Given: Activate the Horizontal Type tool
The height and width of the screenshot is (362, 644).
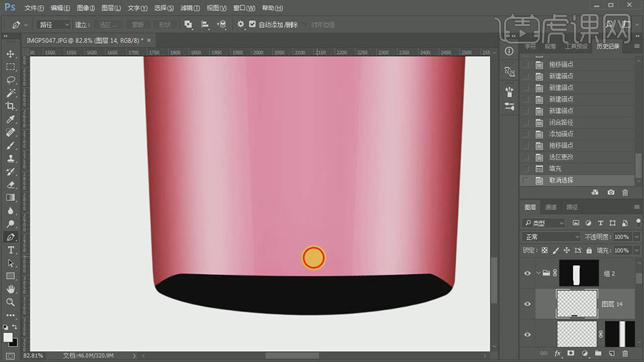Looking at the screenshot, I should pyautogui.click(x=10, y=250).
